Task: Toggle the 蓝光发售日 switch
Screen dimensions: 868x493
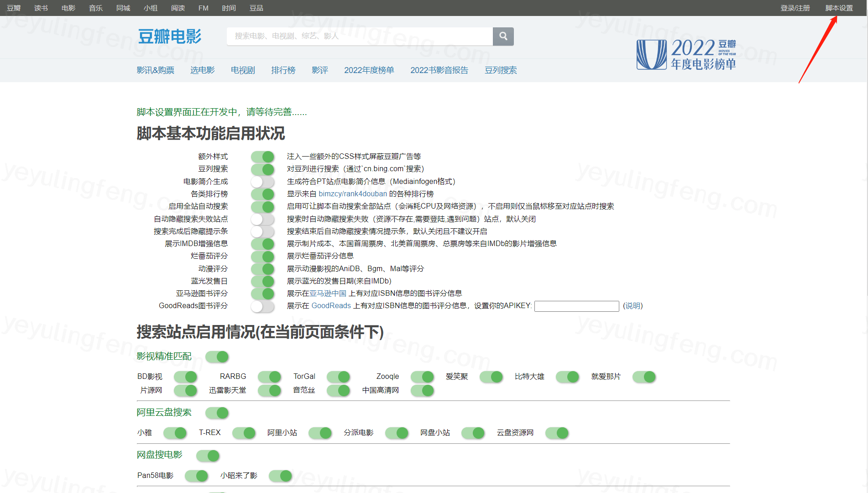Action: pyautogui.click(x=262, y=281)
